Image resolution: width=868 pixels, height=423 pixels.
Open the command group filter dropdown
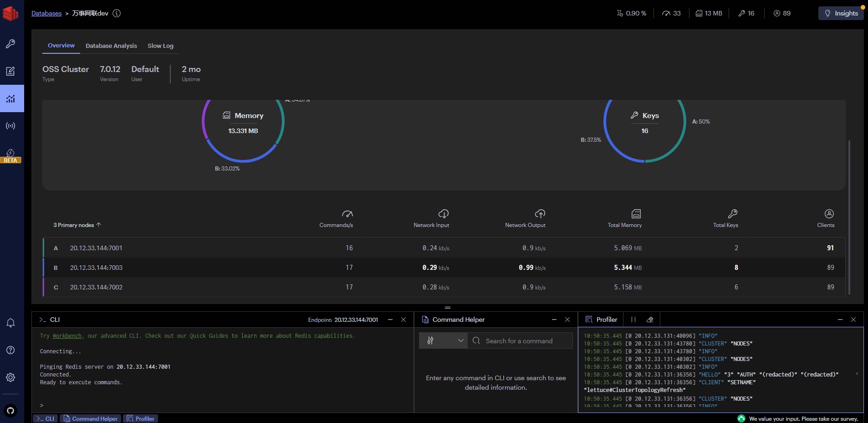[444, 340]
